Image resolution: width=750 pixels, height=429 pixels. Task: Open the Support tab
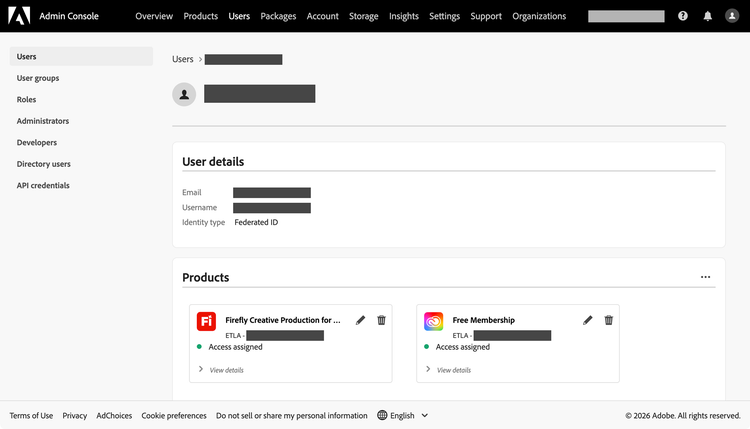click(x=486, y=16)
